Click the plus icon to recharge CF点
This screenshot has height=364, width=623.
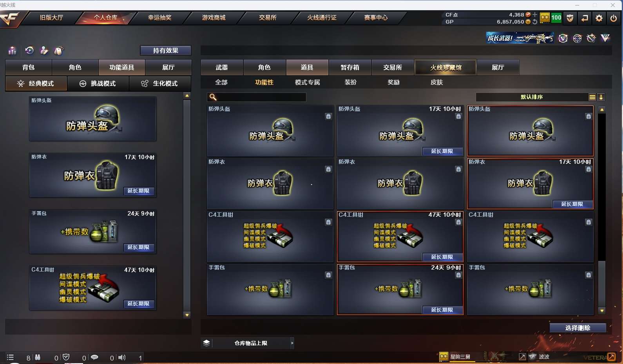535,14
